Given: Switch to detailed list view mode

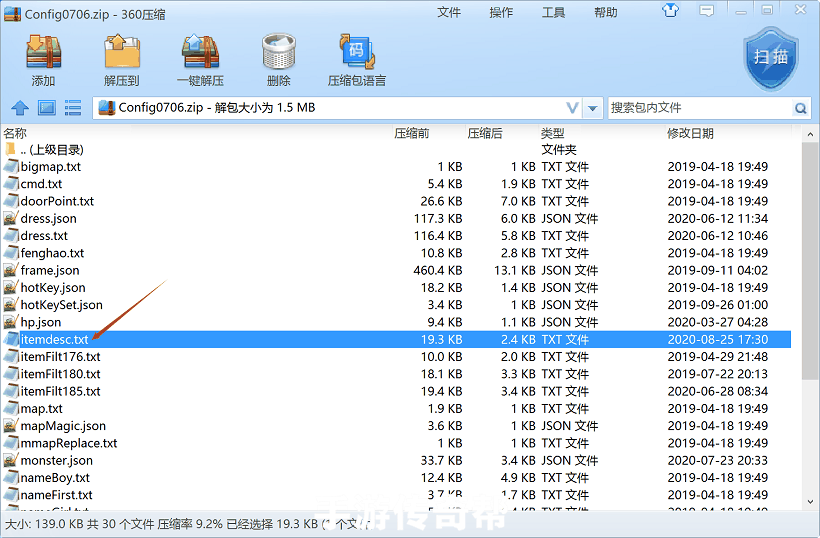Looking at the screenshot, I should (73, 108).
